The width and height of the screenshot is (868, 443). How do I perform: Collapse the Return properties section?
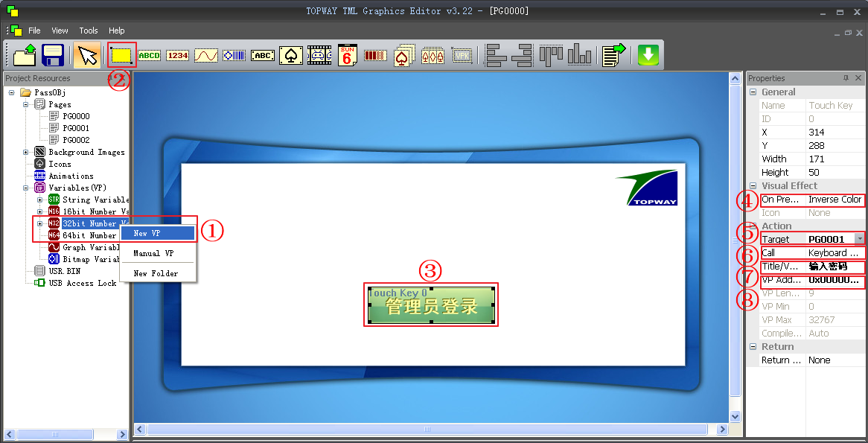point(753,347)
